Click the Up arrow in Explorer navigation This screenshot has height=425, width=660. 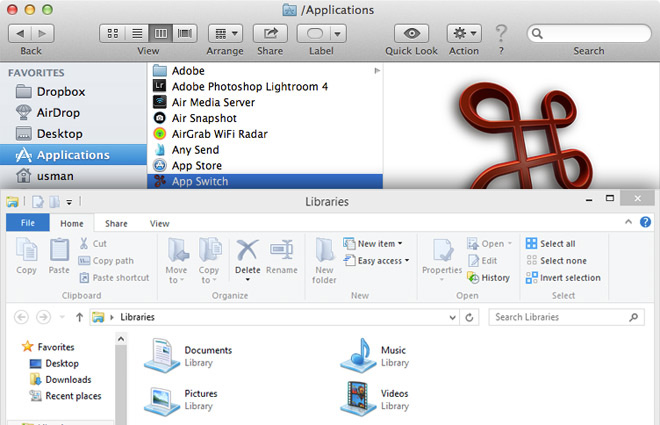(79, 317)
